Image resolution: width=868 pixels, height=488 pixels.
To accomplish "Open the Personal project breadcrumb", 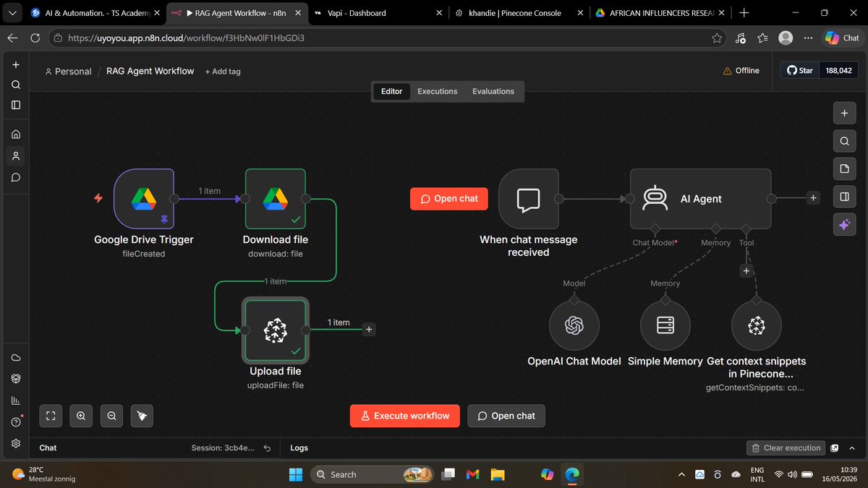I will pos(68,72).
